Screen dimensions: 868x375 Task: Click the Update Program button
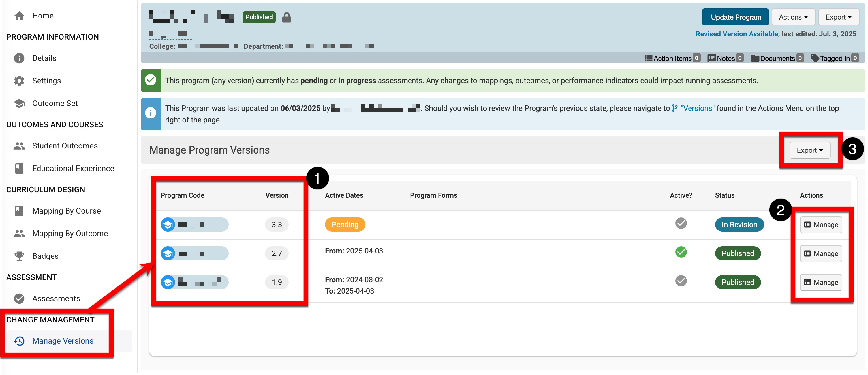pos(735,17)
